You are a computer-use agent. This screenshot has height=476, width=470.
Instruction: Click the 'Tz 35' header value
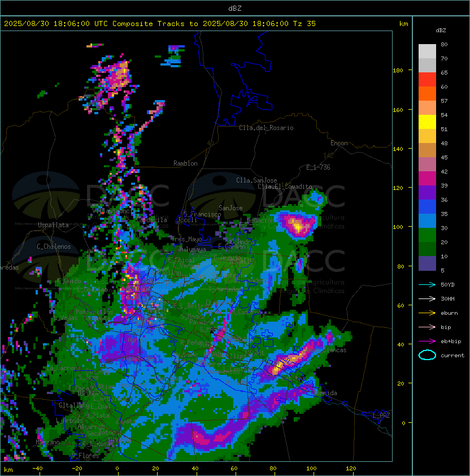click(304, 24)
